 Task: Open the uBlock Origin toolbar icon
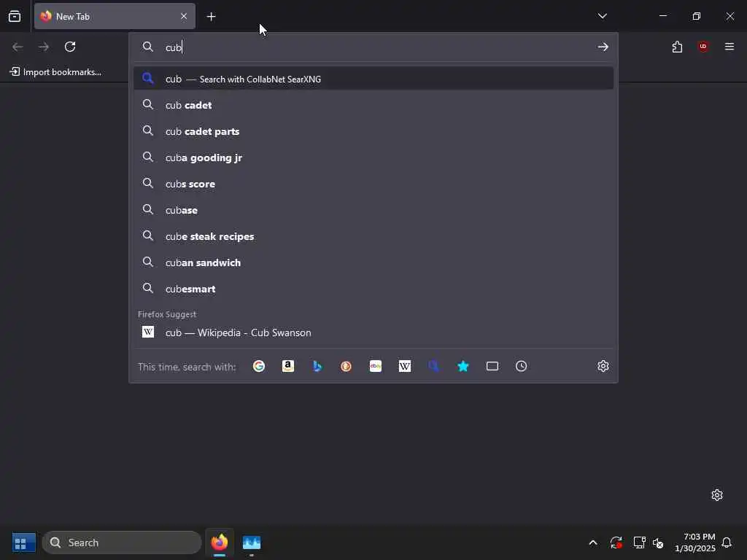click(x=703, y=47)
